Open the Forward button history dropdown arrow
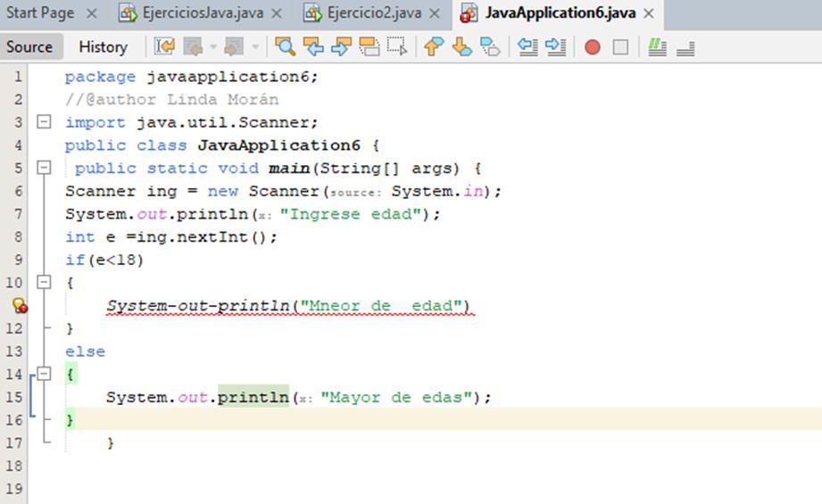The height and width of the screenshot is (504, 822). (x=255, y=46)
